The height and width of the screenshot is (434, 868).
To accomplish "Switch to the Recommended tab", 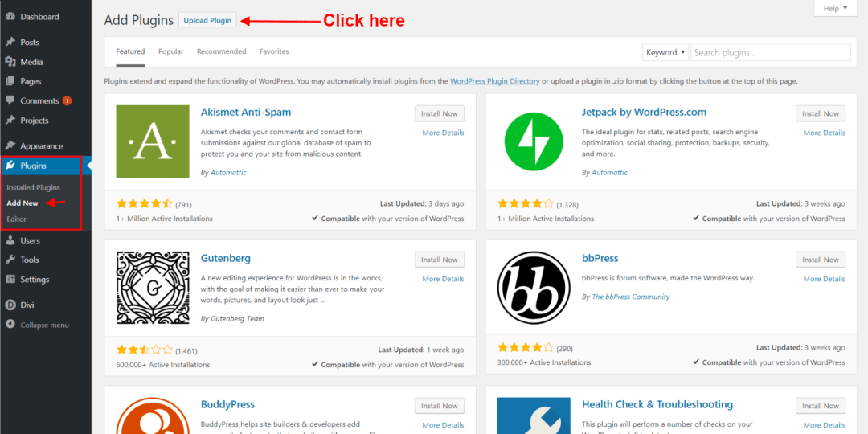I will pyautogui.click(x=222, y=51).
